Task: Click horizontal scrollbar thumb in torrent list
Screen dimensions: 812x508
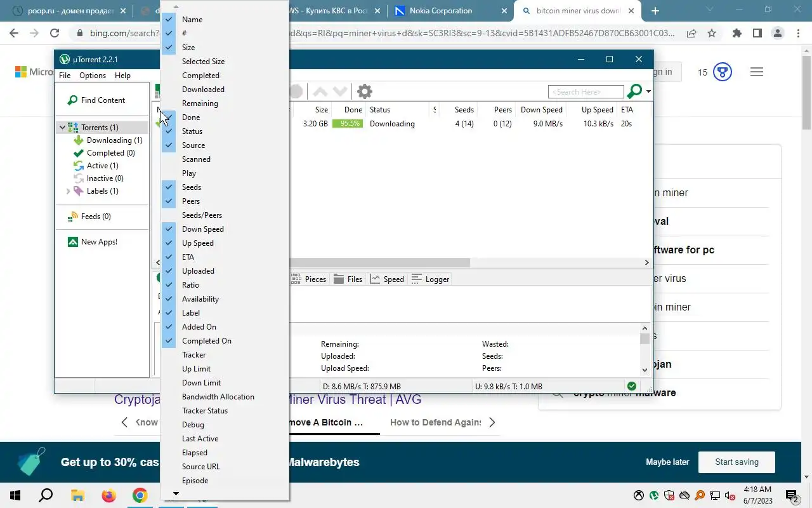Action: point(379,262)
